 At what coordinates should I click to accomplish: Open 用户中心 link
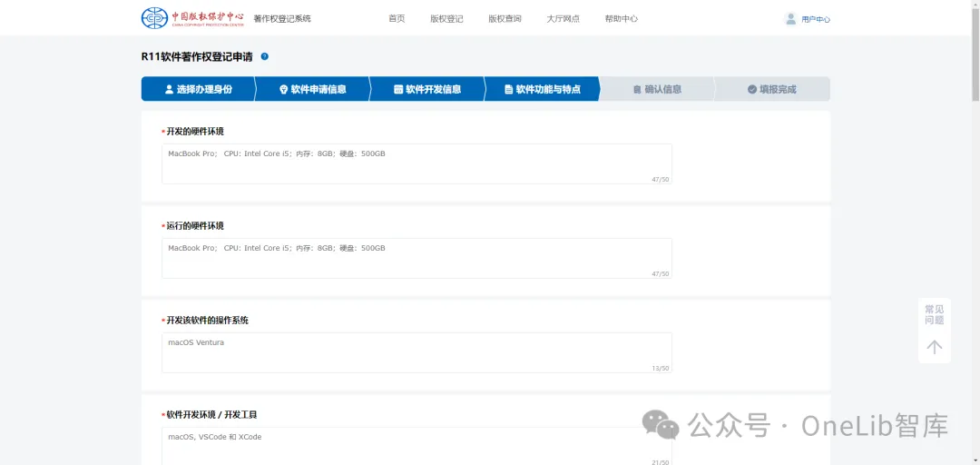816,19
